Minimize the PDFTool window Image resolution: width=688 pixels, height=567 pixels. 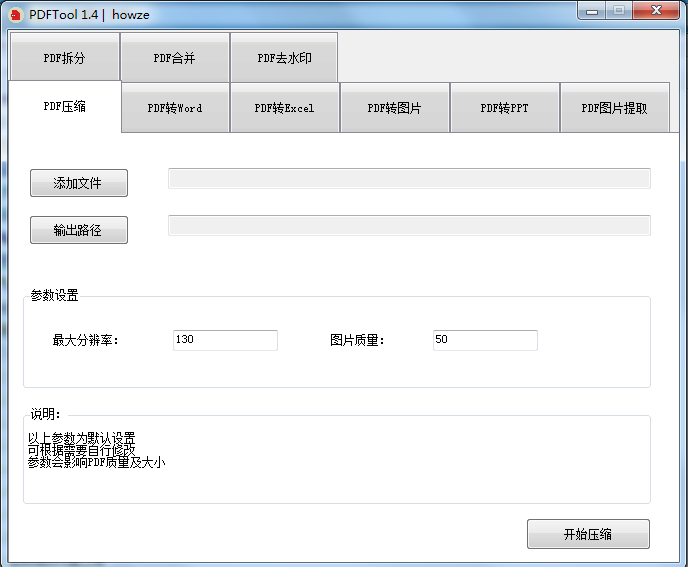click(592, 11)
